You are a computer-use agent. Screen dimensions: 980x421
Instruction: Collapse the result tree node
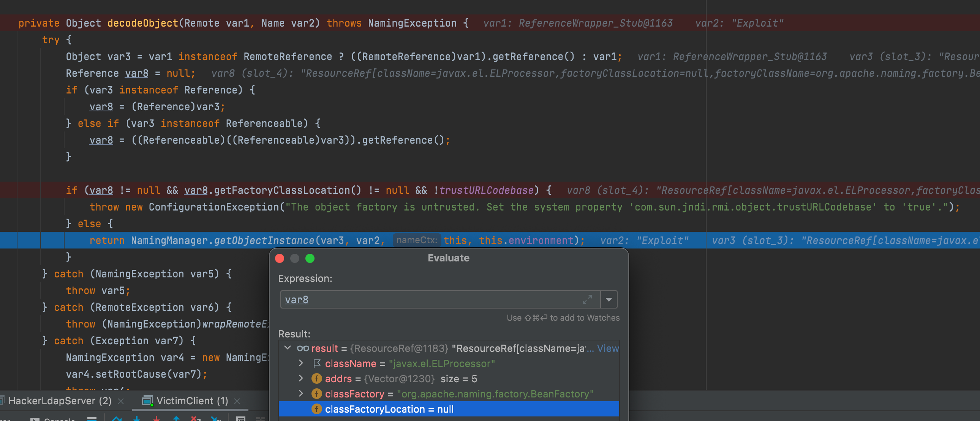point(288,348)
